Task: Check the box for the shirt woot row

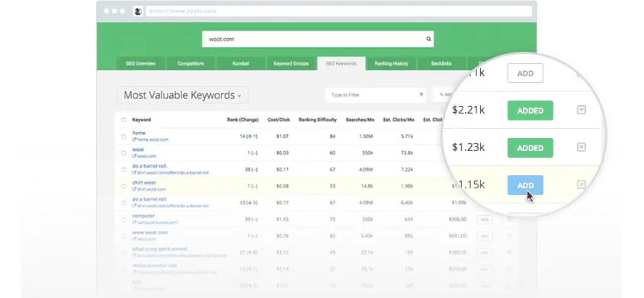Action: 123,186
